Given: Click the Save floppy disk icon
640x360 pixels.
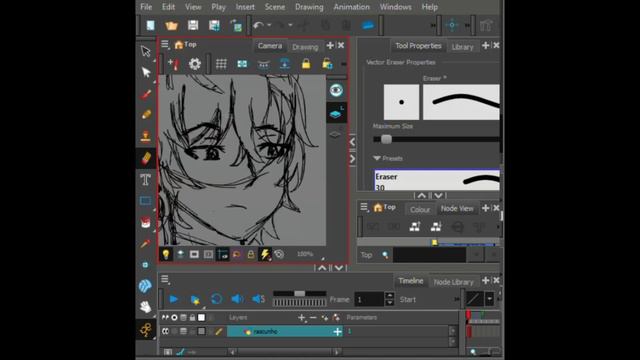Looking at the screenshot, I should [193, 26].
